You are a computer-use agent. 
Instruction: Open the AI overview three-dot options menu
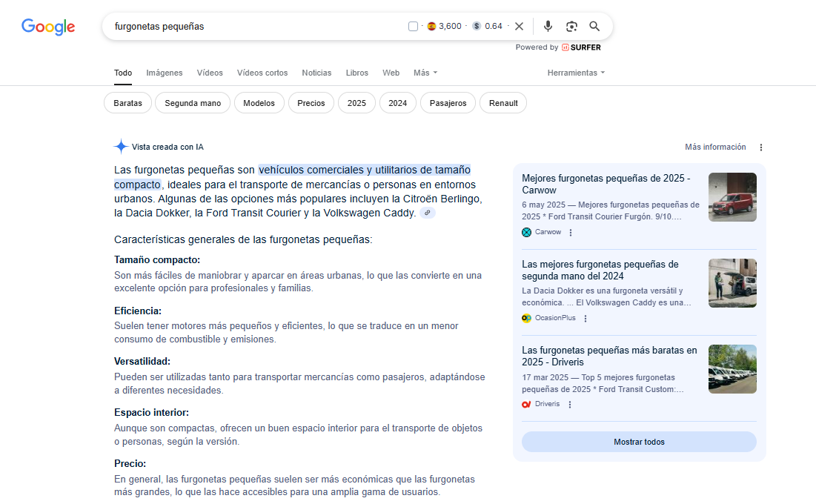[761, 147]
